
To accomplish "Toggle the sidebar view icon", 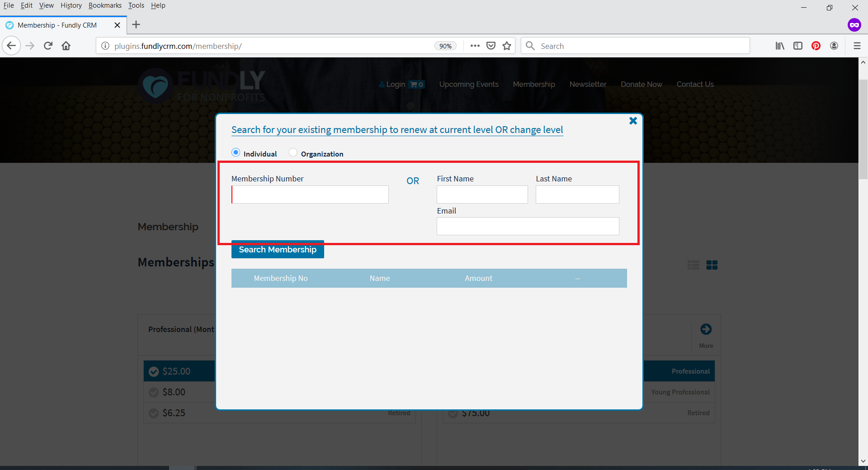I will click(798, 46).
